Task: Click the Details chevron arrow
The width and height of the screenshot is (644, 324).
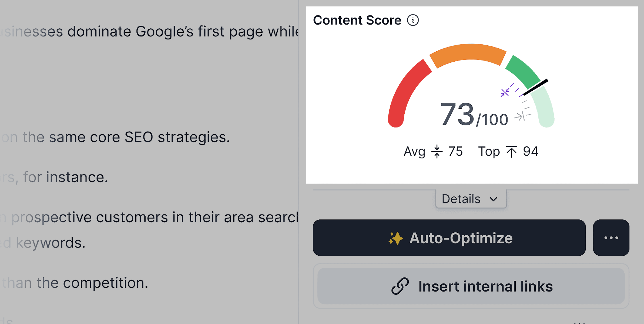Action: click(x=493, y=199)
